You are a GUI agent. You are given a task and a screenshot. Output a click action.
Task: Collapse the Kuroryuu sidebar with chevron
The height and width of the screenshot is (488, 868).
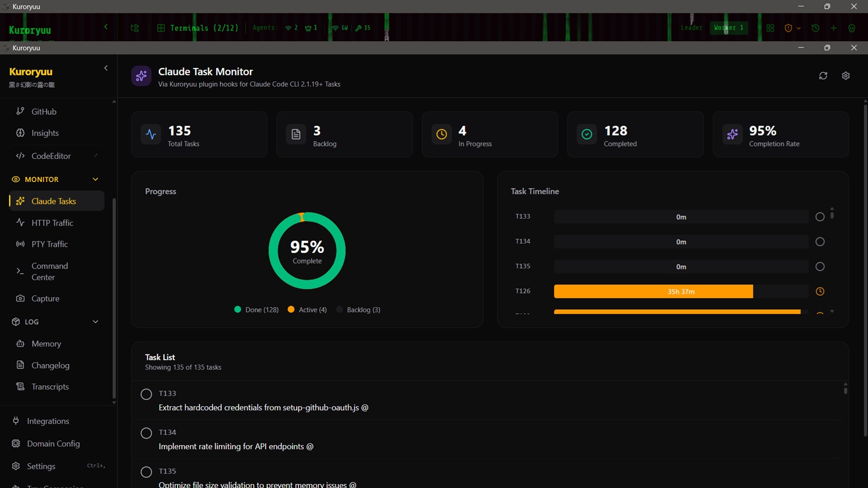tap(106, 68)
